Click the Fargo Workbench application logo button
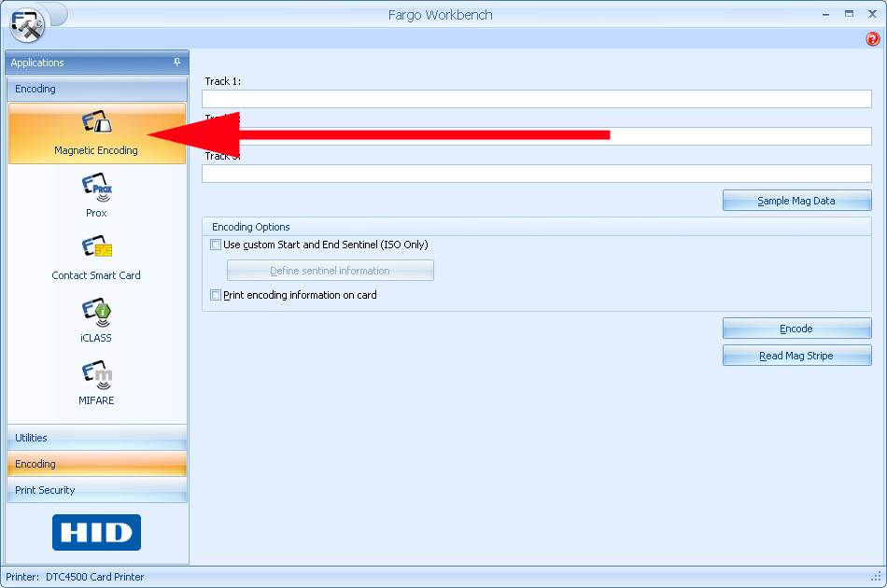The height and width of the screenshot is (588, 887). (28, 24)
